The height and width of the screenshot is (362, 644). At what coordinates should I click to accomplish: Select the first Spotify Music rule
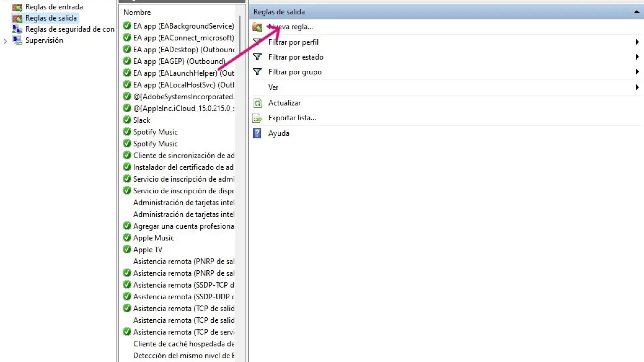(155, 132)
